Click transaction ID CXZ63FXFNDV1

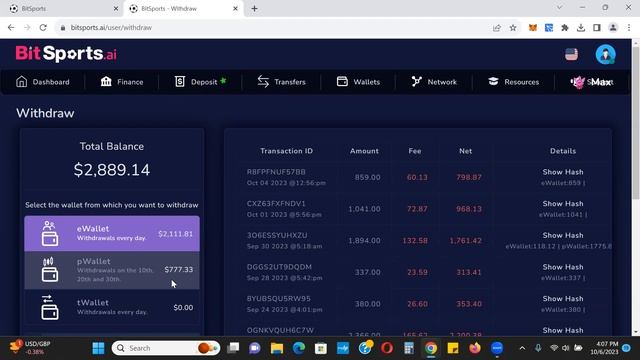(276, 204)
